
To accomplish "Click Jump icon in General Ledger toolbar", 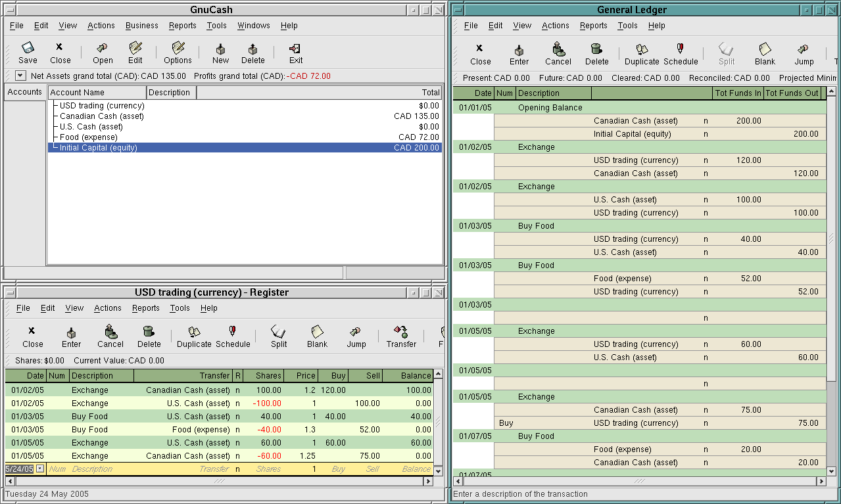I will (804, 50).
